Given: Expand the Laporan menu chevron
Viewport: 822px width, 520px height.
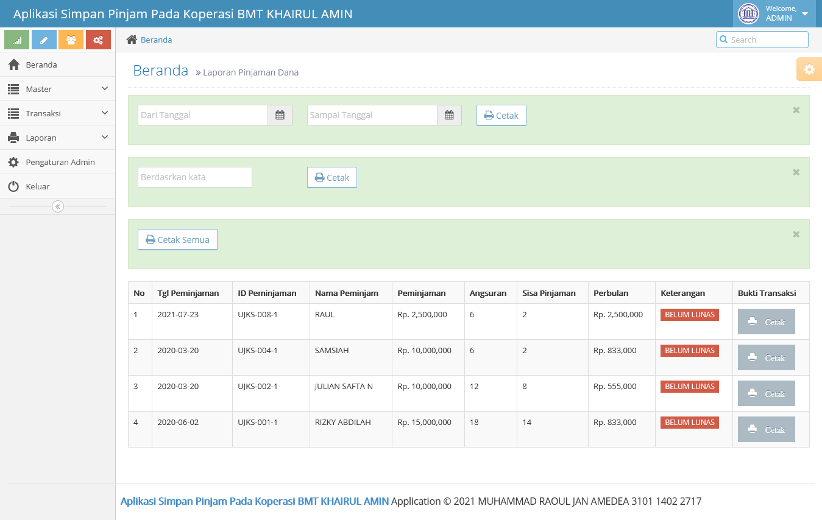Looking at the screenshot, I should click(x=105, y=137).
